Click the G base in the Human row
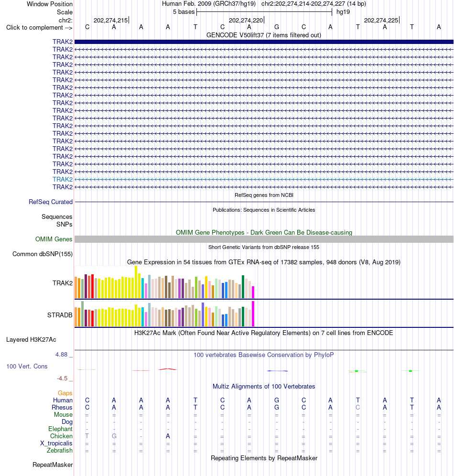 pyautogui.click(x=277, y=400)
